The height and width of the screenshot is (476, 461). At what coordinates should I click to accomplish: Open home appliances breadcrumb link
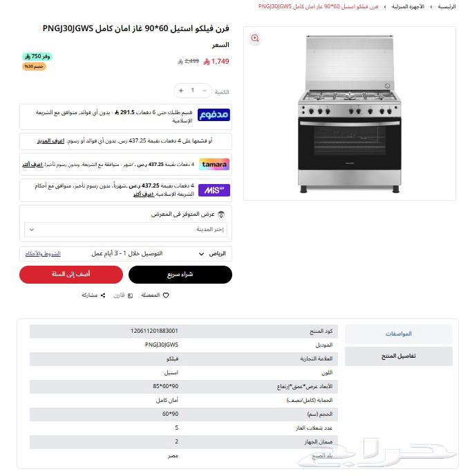[x=408, y=7]
